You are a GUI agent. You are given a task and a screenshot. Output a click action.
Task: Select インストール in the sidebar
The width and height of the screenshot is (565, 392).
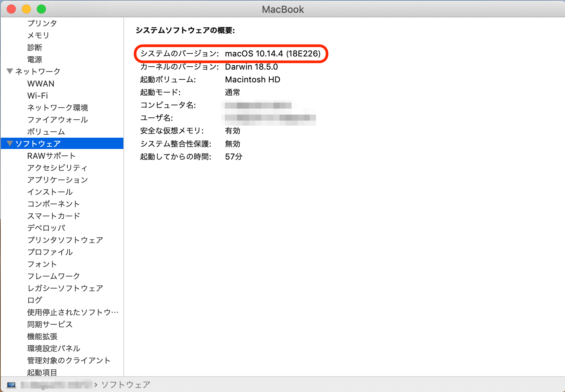pyautogui.click(x=50, y=192)
